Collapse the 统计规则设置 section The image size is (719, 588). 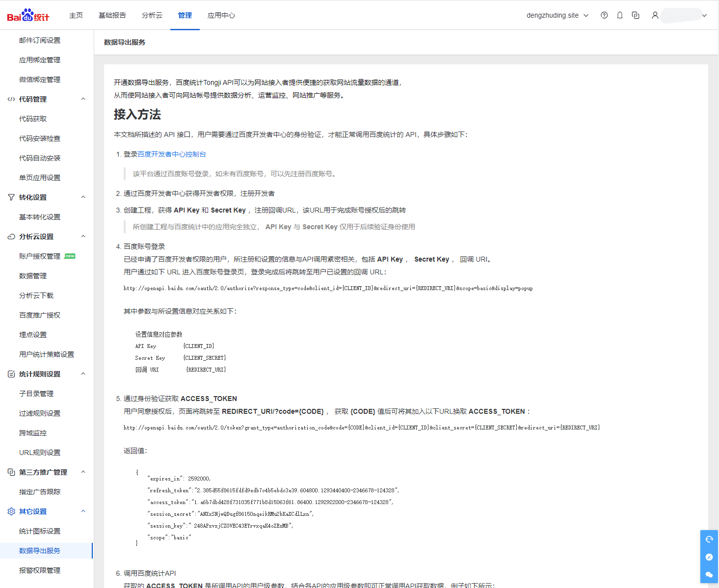83,374
